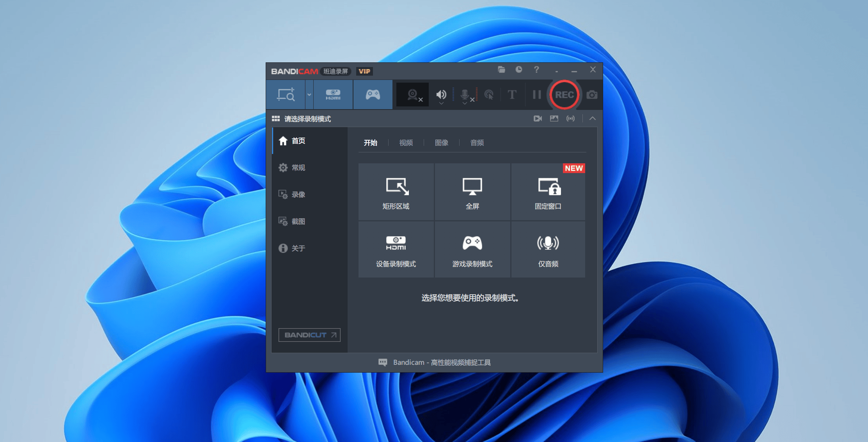Choose the 全屏 fullscreen recording mode
The image size is (868, 442).
(x=472, y=192)
